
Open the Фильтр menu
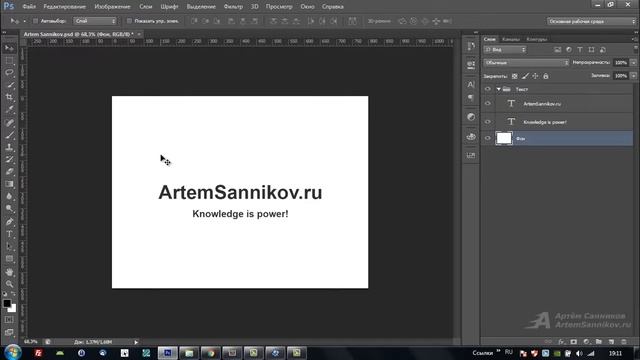(x=233, y=7)
